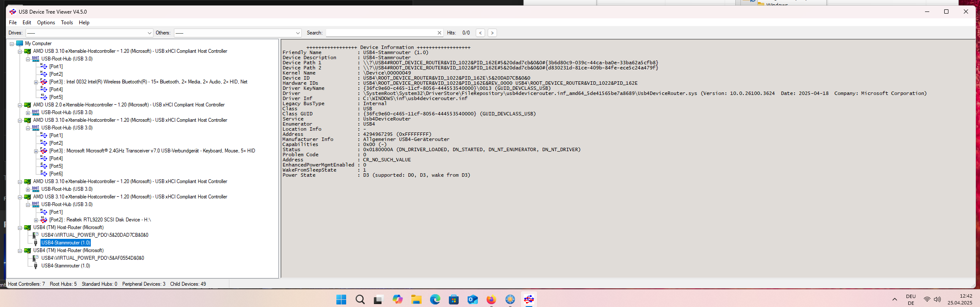Open the Windows Start menu
This screenshot has height=307, width=980.
point(341,300)
